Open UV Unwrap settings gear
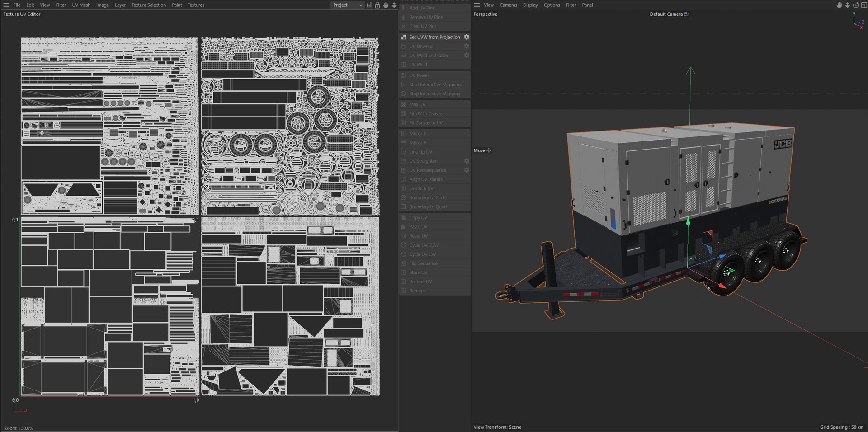 467,46
